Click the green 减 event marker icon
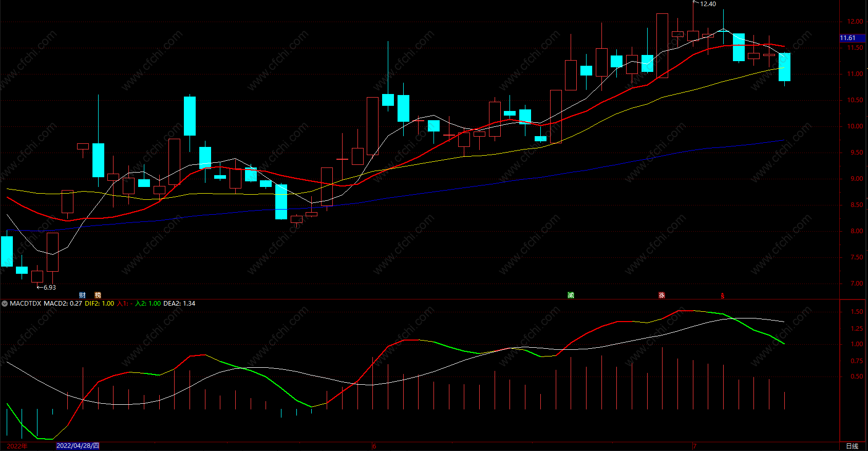Image resolution: width=868 pixels, height=451 pixels. (571, 295)
